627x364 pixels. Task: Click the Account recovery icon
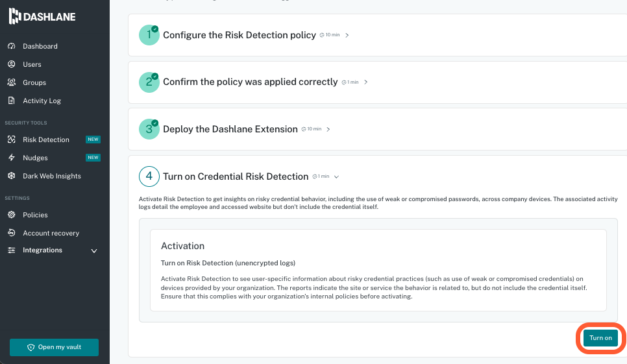pos(11,233)
